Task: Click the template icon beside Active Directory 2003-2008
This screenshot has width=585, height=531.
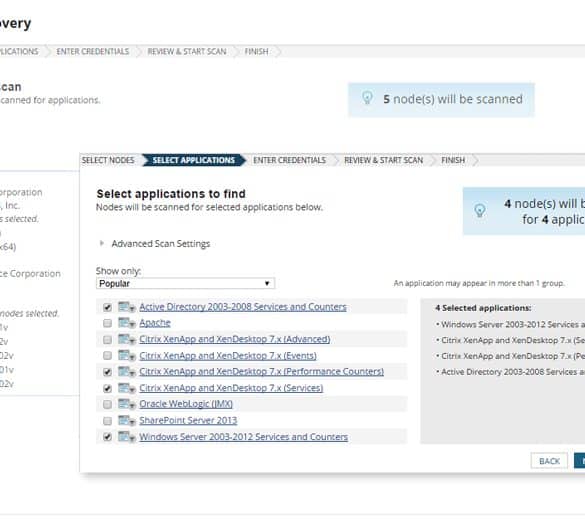Action: (126, 307)
